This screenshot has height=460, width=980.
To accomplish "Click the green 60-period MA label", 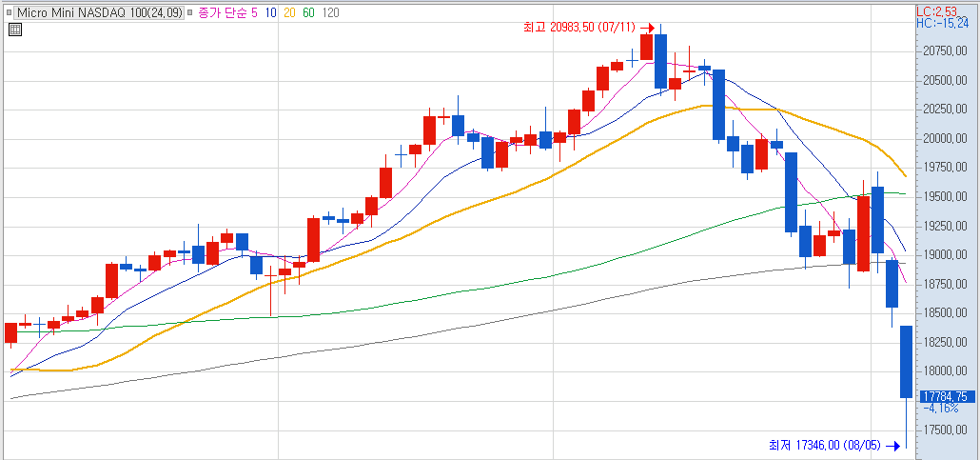I will 309,12.
